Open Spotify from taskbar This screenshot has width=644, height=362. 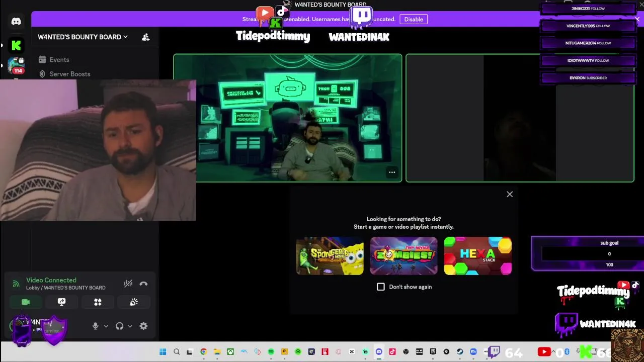[x=271, y=352]
